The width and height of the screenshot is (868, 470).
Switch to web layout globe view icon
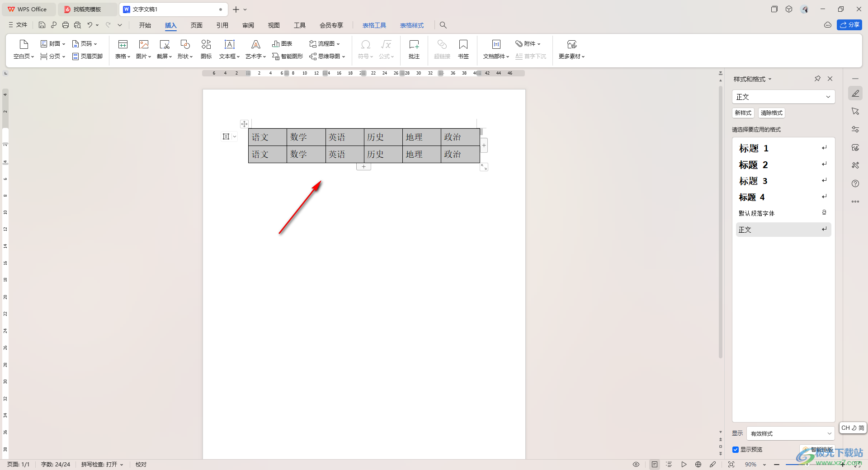click(x=698, y=464)
